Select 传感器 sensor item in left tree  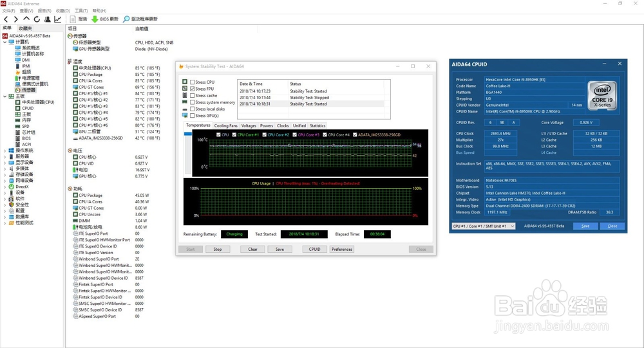(x=29, y=90)
